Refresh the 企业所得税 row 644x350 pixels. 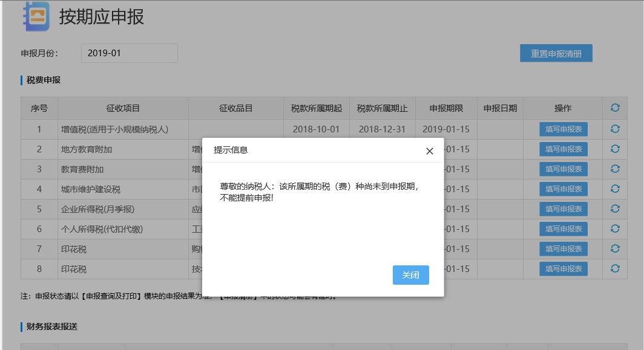pyautogui.click(x=615, y=209)
